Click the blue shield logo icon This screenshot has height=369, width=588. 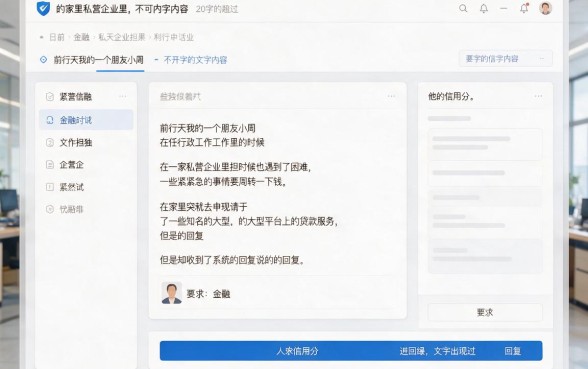point(43,8)
